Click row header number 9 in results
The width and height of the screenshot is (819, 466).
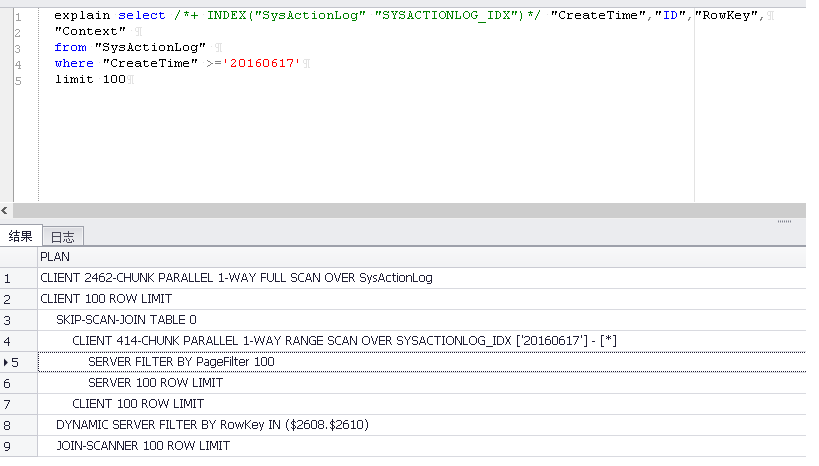(x=7, y=446)
